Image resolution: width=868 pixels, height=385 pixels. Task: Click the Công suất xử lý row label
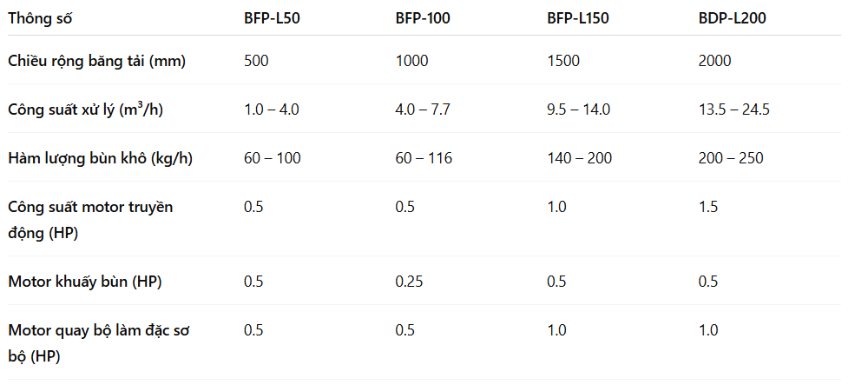click(86, 110)
